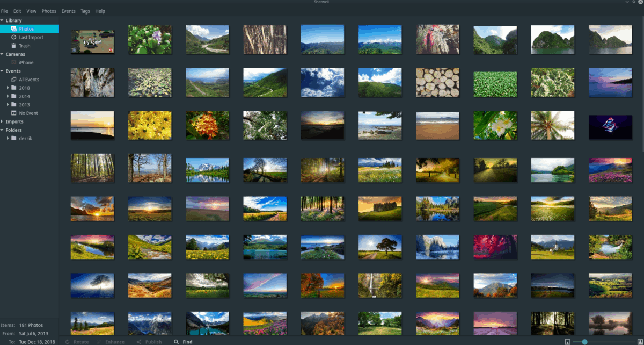The image size is (644, 345).
Task: Open the File menu
Action: tap(4, 11)
